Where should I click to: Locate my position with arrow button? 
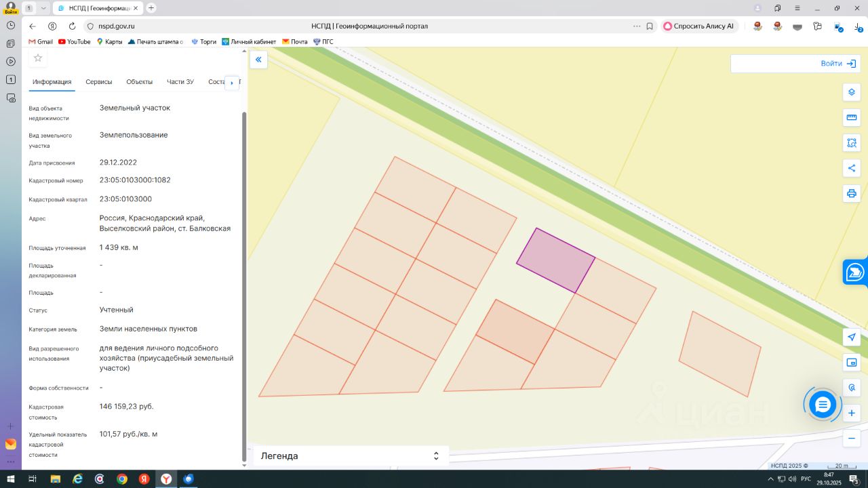[x=852, y=337]
